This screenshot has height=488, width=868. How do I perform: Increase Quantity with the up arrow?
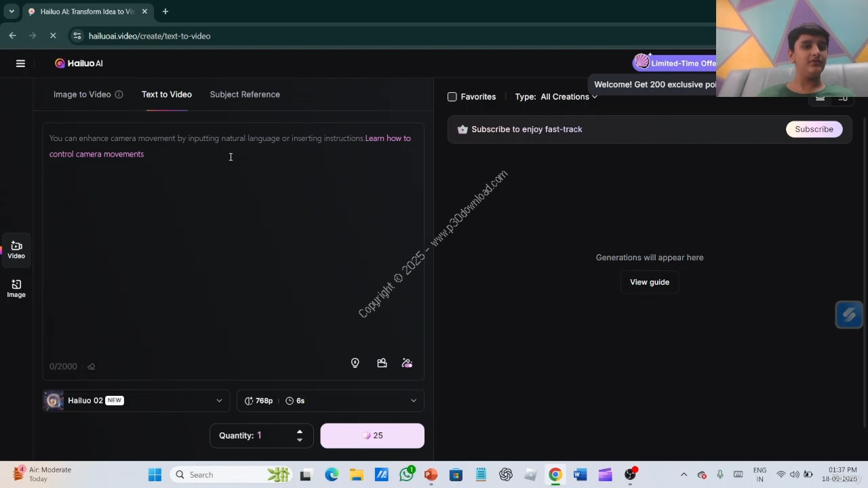click(299, 431)
